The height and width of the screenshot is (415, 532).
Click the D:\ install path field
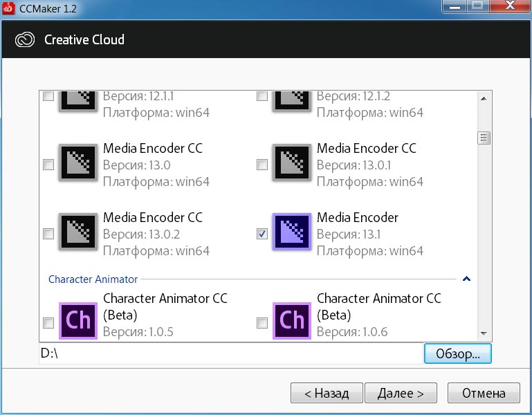(x=231, y=353)
